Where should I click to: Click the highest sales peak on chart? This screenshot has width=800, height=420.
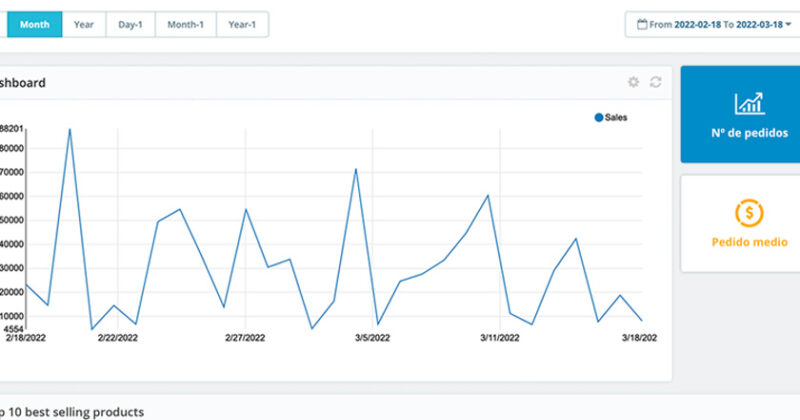click(x=69, y=129)
